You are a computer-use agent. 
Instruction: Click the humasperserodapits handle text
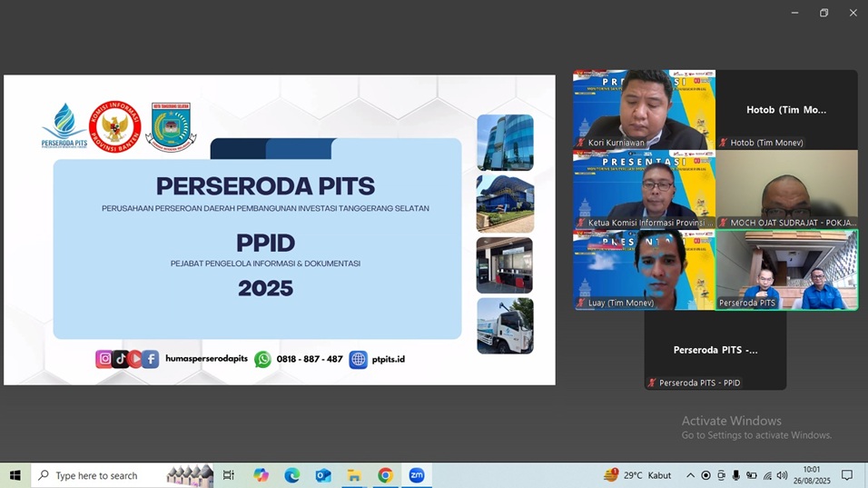point(206,358)
